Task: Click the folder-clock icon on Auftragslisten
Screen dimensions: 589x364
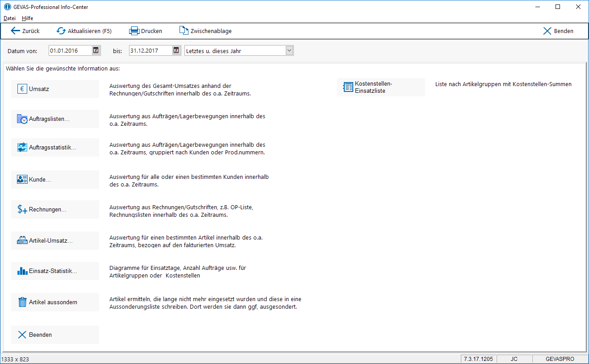Action: tap(22, 119)
